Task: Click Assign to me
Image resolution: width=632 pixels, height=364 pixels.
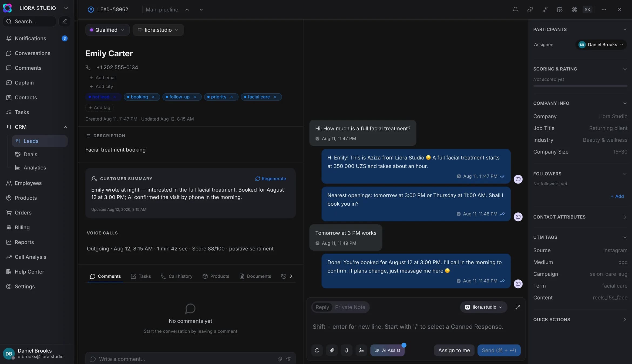Action: [454, 350]
